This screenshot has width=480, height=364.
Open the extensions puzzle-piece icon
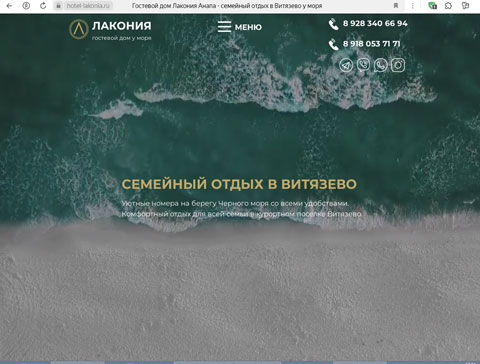pyautogui.click(x=448, y=6)
